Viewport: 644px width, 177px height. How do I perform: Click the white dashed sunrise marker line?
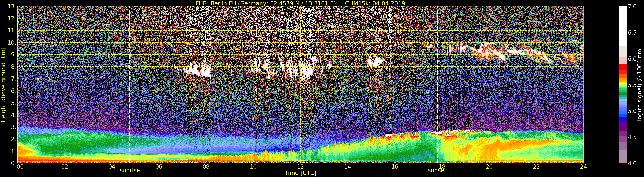pos(130,85)
